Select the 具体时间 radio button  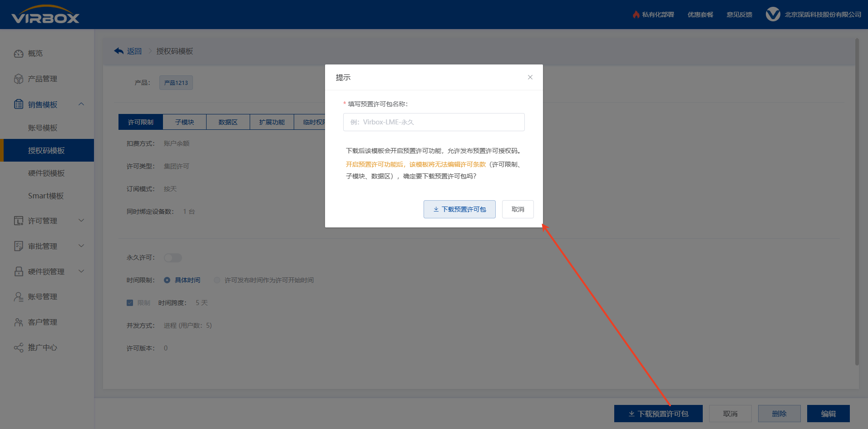(167, 280)
